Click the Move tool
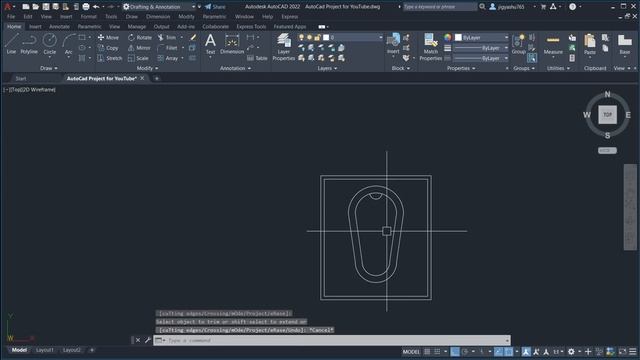The image size is (640, 360). coord(108,37)
